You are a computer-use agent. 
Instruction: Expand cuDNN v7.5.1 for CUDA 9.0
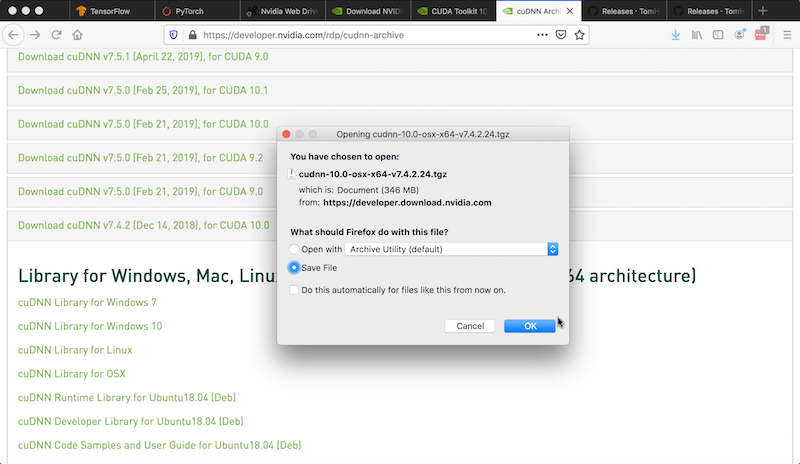[x=143, y=57]
